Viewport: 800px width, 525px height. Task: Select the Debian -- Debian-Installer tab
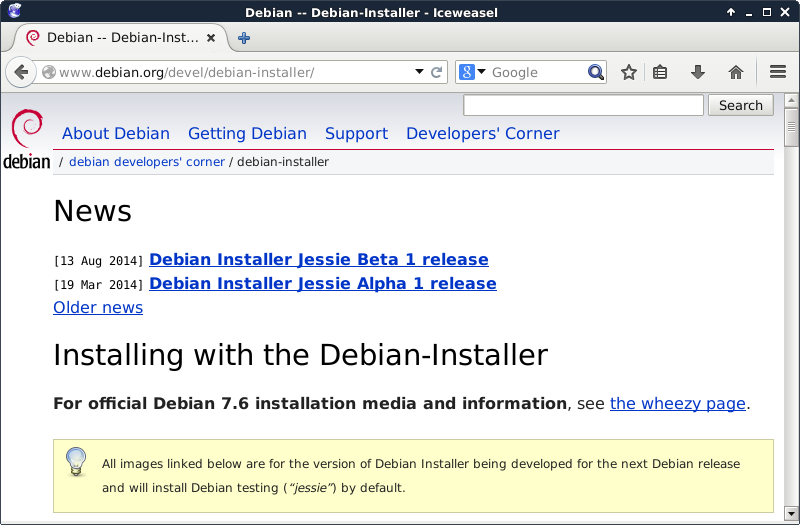coord(120,38)
